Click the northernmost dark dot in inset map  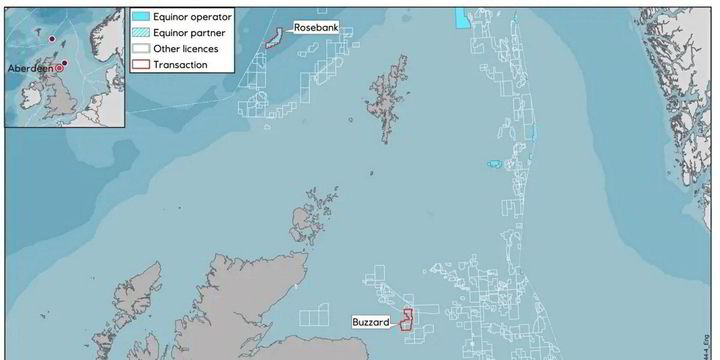point(52,39)
